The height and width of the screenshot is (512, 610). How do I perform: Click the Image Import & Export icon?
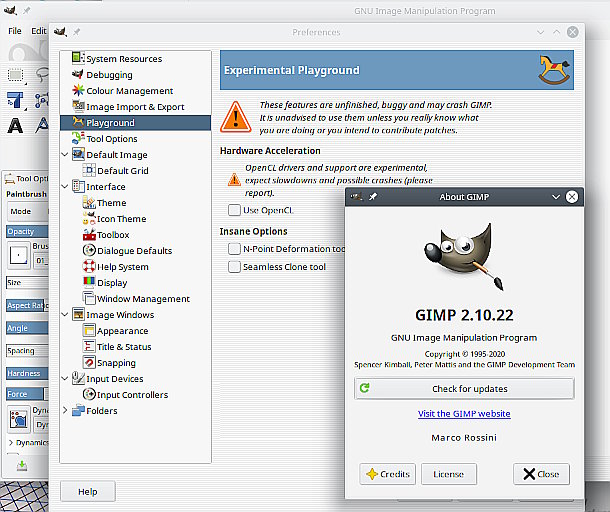[78, 106]
